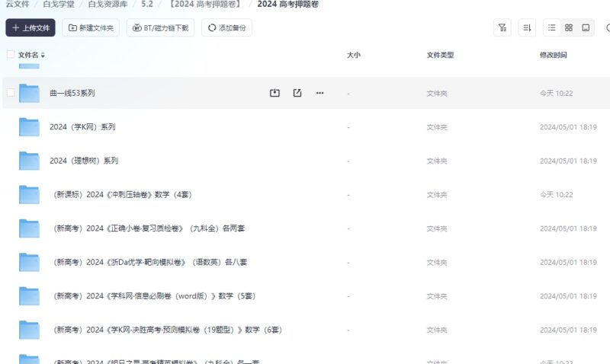Open 《浙Da优学·靶向模拟卷》（语数英）各八套 name
This screenshot has height=364, width=610.
pyautogui.click(x=150, y=262)
